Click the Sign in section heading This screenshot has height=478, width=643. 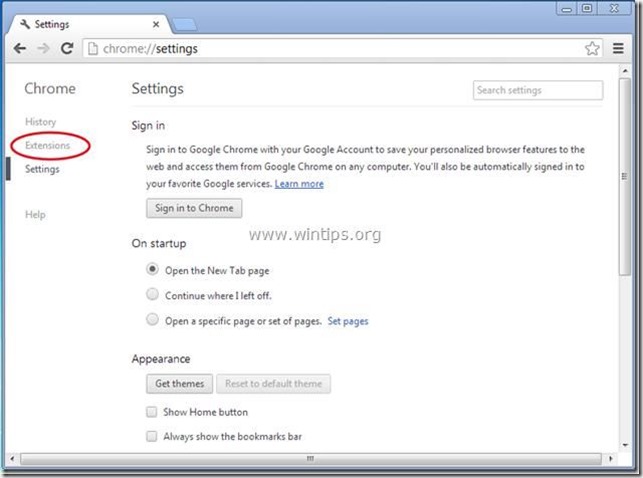point(148,126)
